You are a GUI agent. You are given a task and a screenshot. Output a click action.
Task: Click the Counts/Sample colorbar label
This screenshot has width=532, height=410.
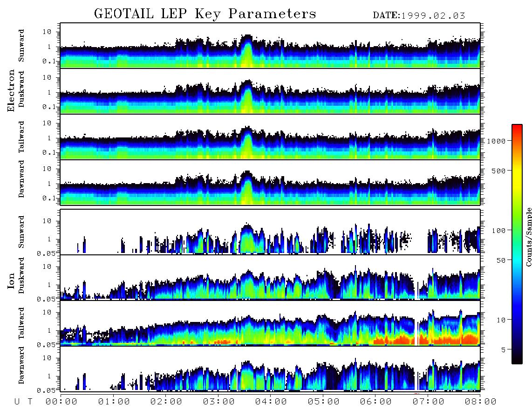528,237
